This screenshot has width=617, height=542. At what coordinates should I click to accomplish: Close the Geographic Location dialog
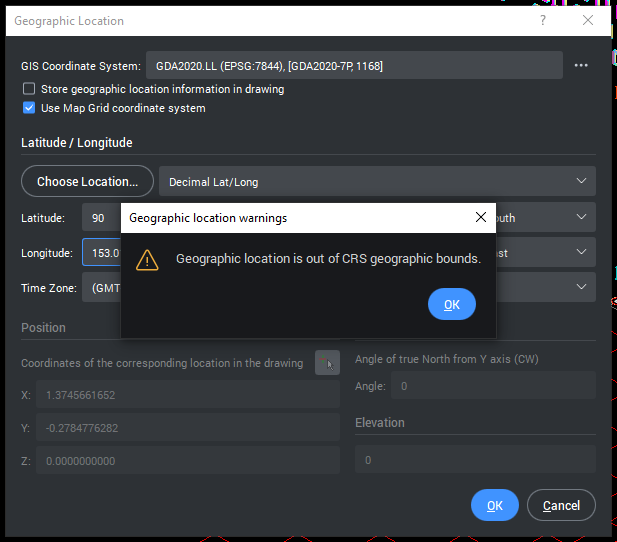click(587, 20)
